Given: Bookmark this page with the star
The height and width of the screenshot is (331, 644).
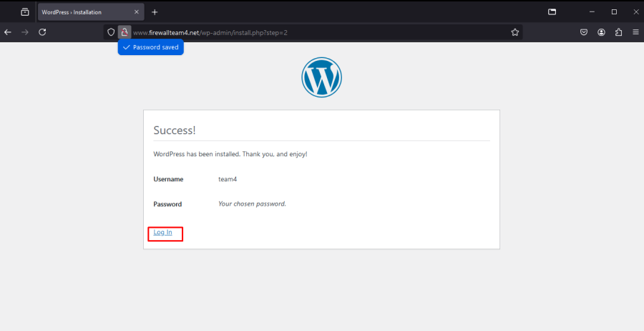Looking at the screenshot, I should 515,32.
